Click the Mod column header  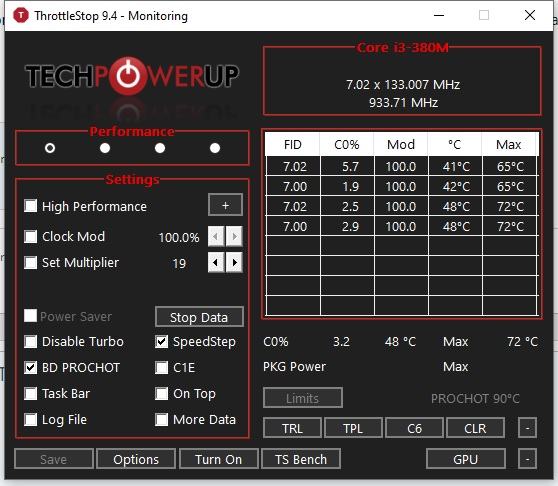(x=401, y=144)
